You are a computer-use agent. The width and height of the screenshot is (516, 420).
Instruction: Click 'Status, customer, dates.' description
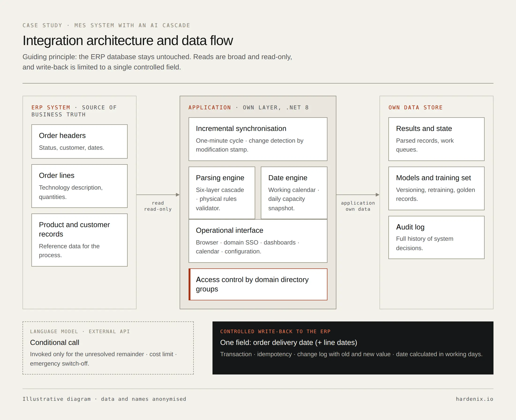pos(72,148)
